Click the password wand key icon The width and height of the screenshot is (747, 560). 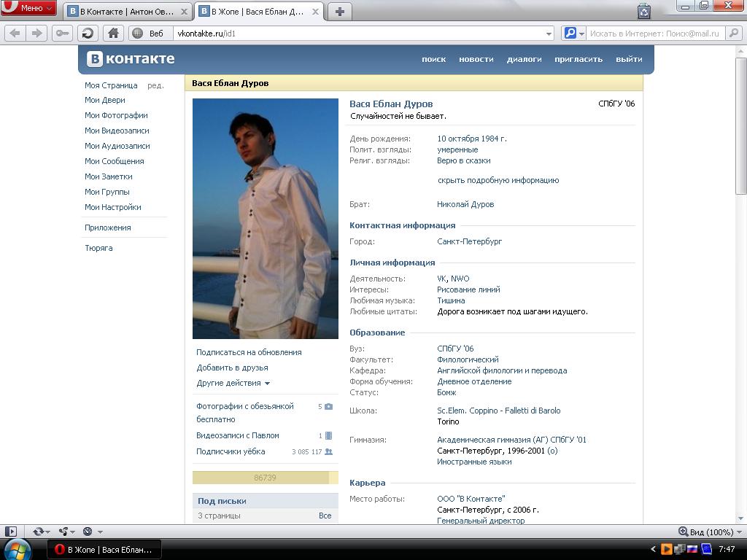point(62,33)
